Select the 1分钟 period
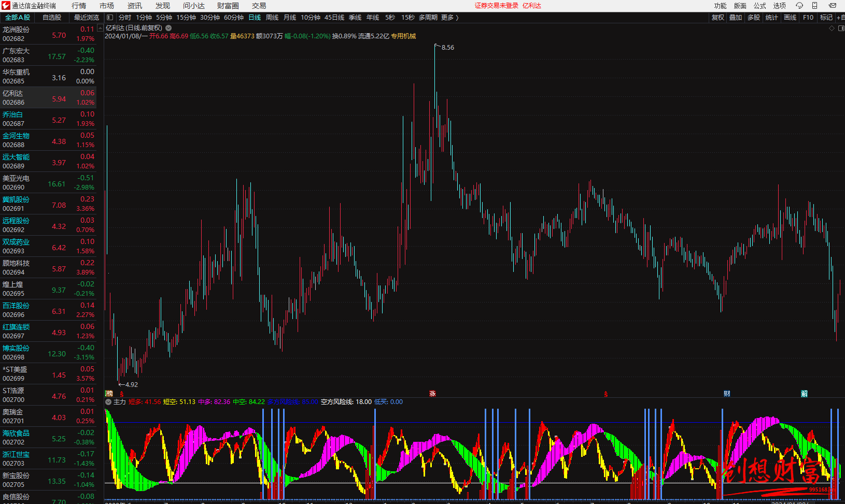845x504 pixels. 144,18
